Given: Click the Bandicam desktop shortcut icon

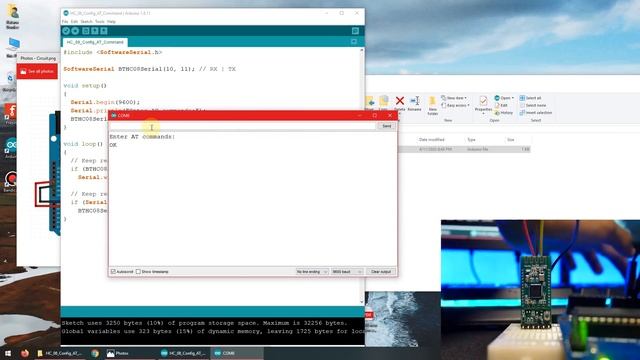Looking at the screenshot, I should pyautogui.click(x=11, y=182).
